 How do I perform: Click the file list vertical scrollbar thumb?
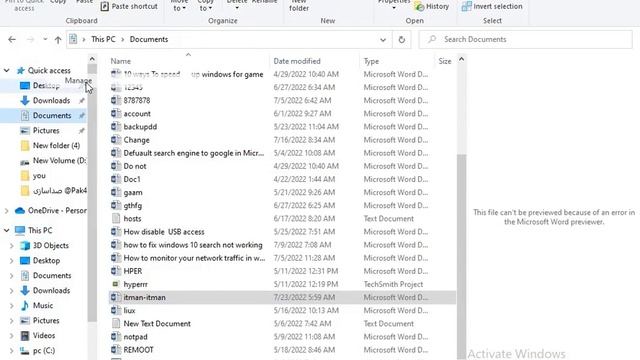(461, 256)
